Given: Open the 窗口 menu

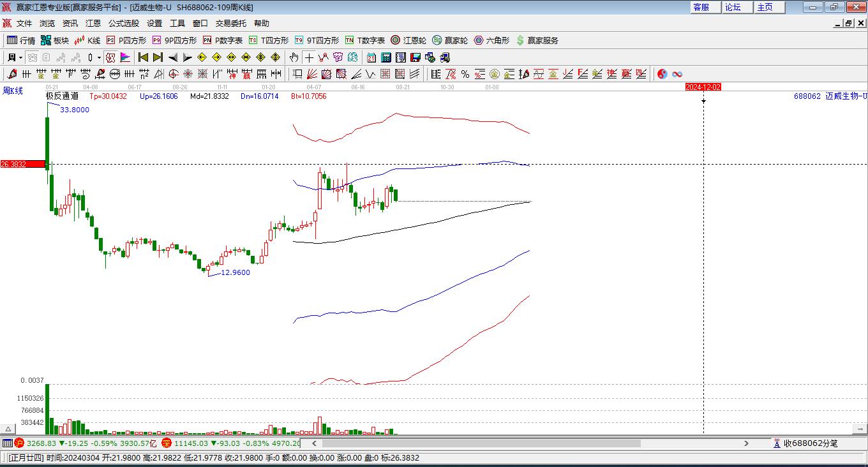Looking at the screenshot, I should point(200,23).
